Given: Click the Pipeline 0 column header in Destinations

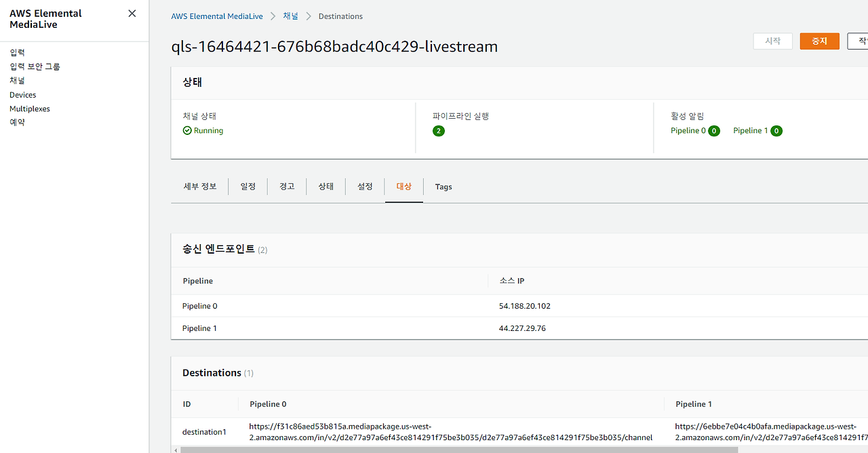Looking at the screenshot, I should tap(268, 404).
